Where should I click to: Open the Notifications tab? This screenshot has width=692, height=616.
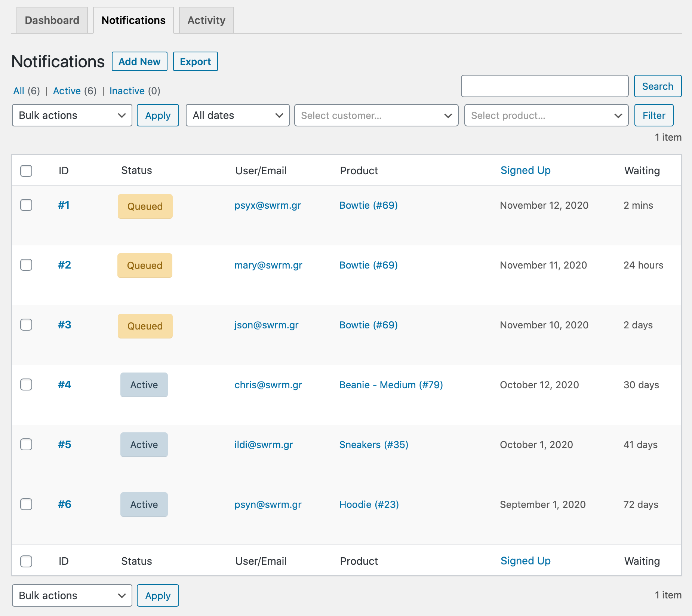point(133,20)
